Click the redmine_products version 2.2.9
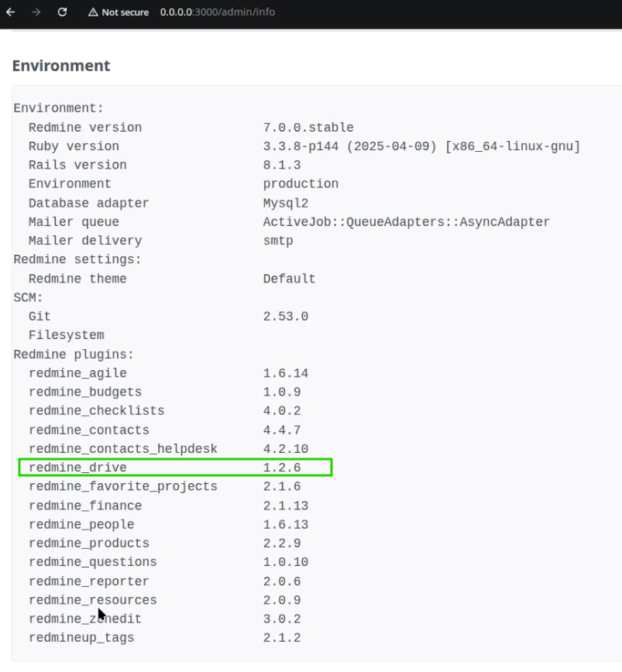 tap(282, 543)
